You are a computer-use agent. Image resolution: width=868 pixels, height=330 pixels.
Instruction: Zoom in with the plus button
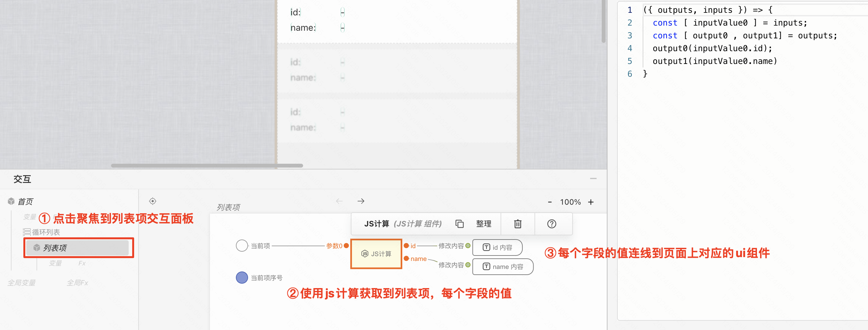tap(591, 202)
